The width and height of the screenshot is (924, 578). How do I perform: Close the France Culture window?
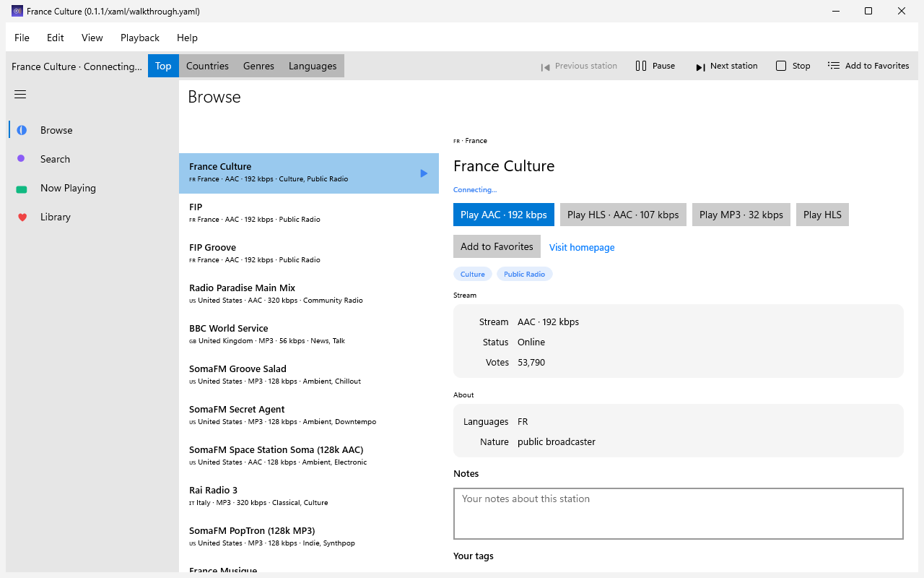tap(902, 11)
